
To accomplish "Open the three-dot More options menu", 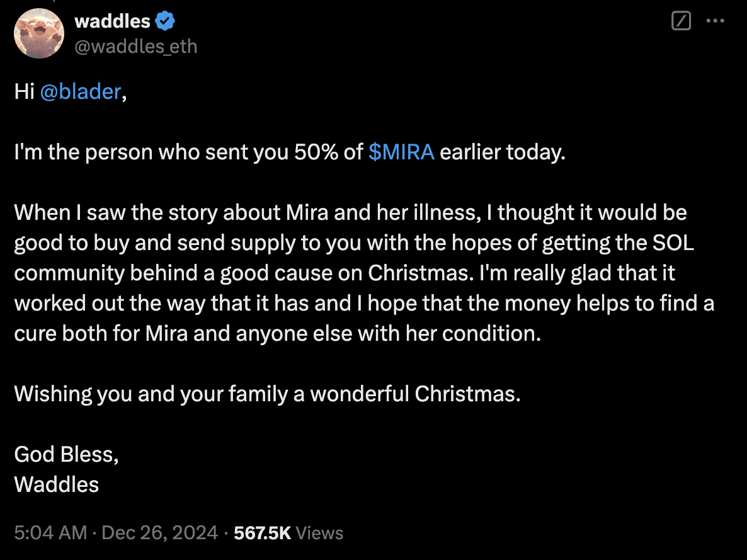I will click(715, 21).
